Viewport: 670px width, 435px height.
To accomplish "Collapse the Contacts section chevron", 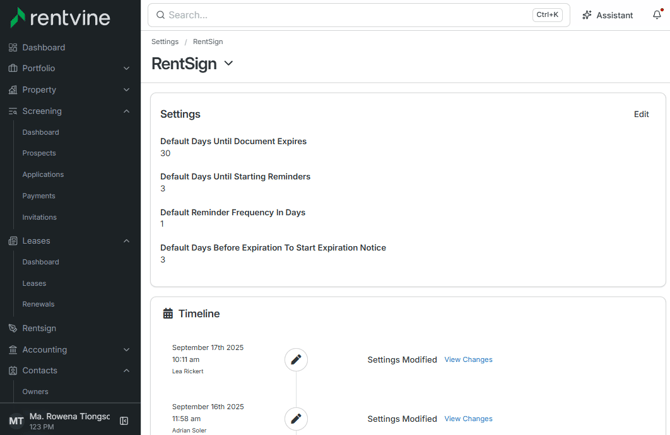I will (126, 370).
